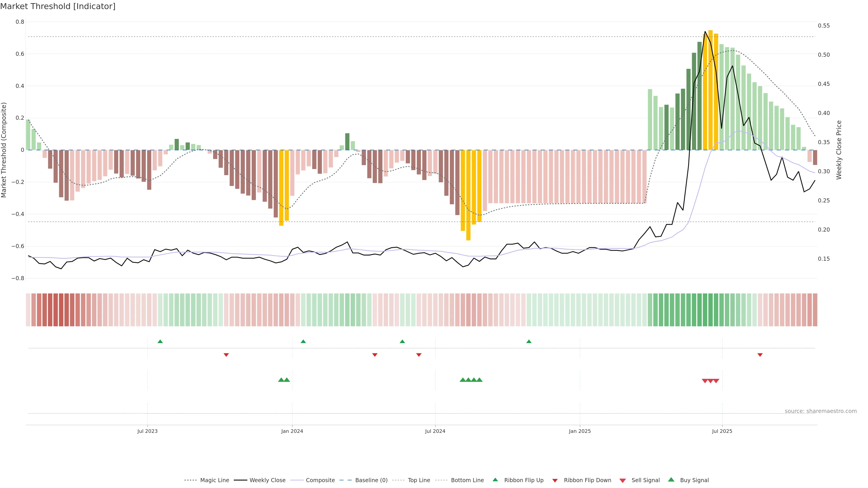Screen dimensions: 868x488
Task: Click the Jan 2024 x-axis label
Action: (292, 431)
